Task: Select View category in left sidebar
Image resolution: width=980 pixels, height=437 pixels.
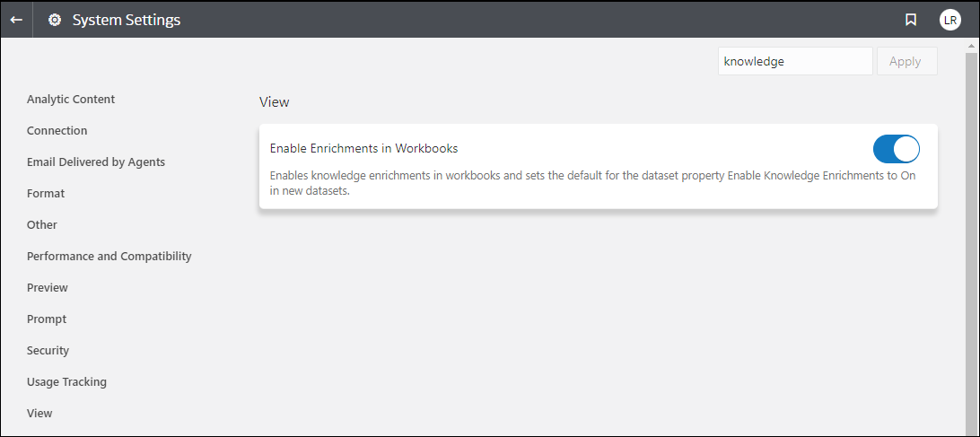Action: (x=39, y=413)
